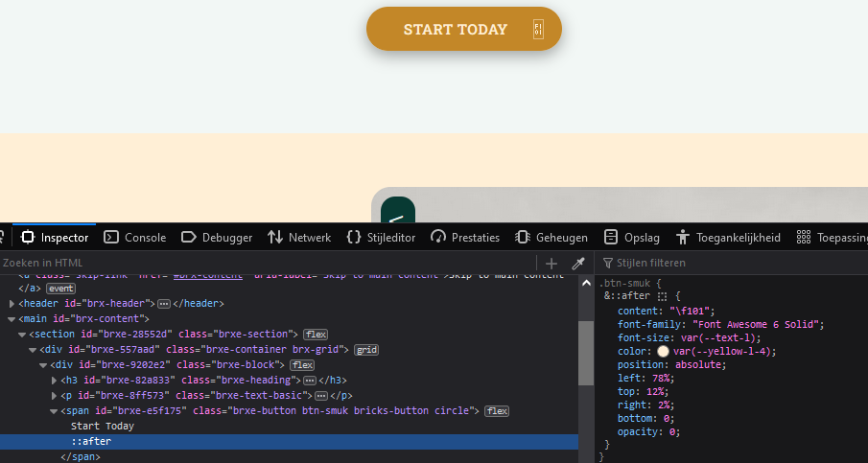Open the Toepassing tab
The image size is (868, 463).
[x=832, y=238]
